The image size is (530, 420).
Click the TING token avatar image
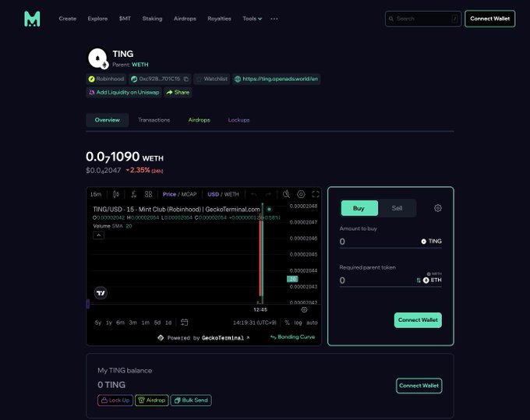tap(97, 58)
